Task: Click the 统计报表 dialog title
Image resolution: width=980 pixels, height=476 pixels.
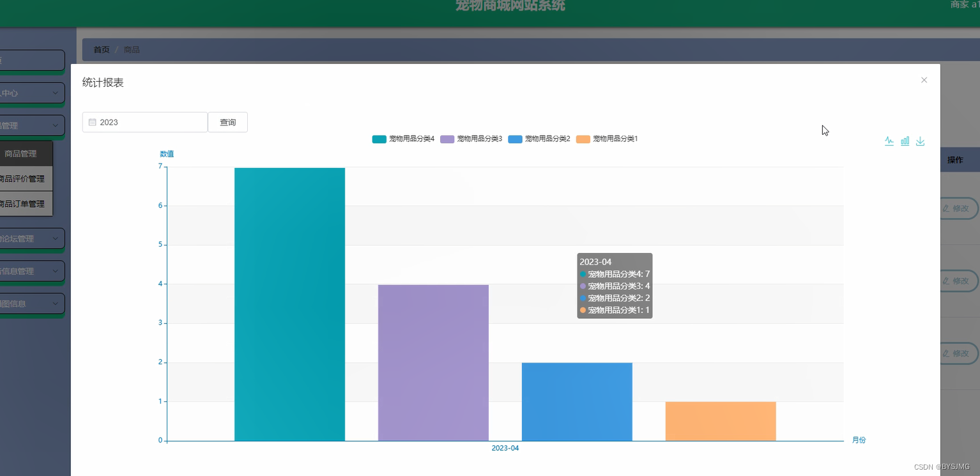Action: pos(103,82)
